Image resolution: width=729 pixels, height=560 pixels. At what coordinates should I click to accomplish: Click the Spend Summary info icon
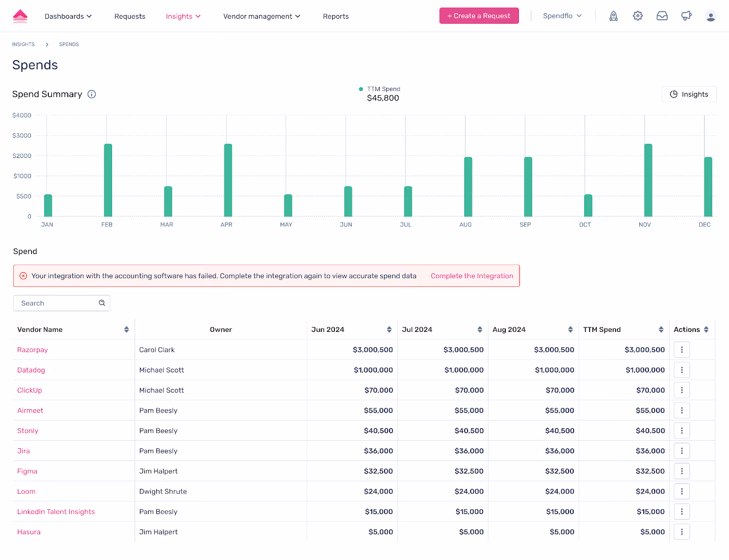pos(92,94)
